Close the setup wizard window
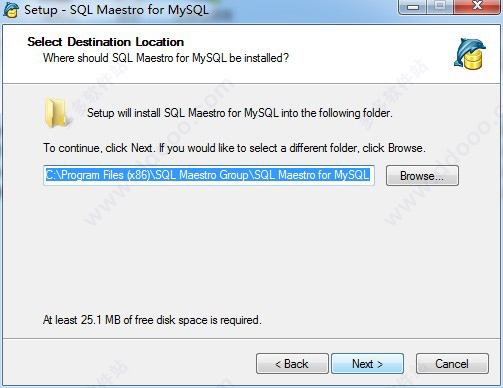The image size is (503, 388). pyautogui.click(x=477, y=6)
